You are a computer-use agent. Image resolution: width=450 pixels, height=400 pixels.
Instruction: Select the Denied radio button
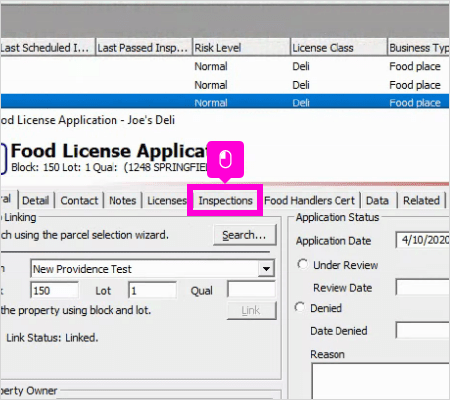point(300,307)
